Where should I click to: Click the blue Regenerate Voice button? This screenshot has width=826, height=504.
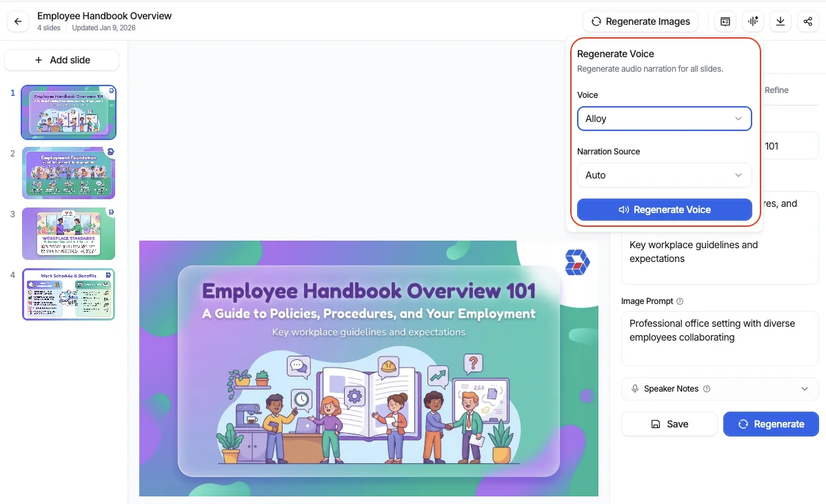click(664, 210)
